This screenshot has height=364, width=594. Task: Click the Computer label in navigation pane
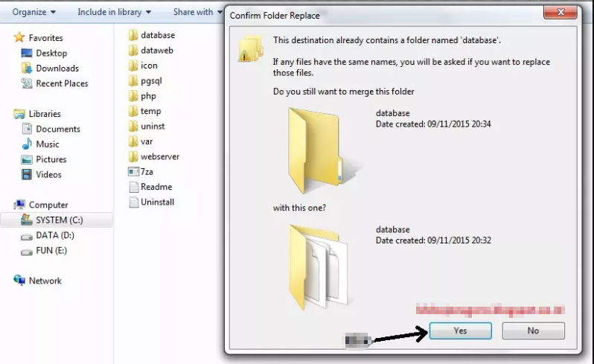point(48,205)
